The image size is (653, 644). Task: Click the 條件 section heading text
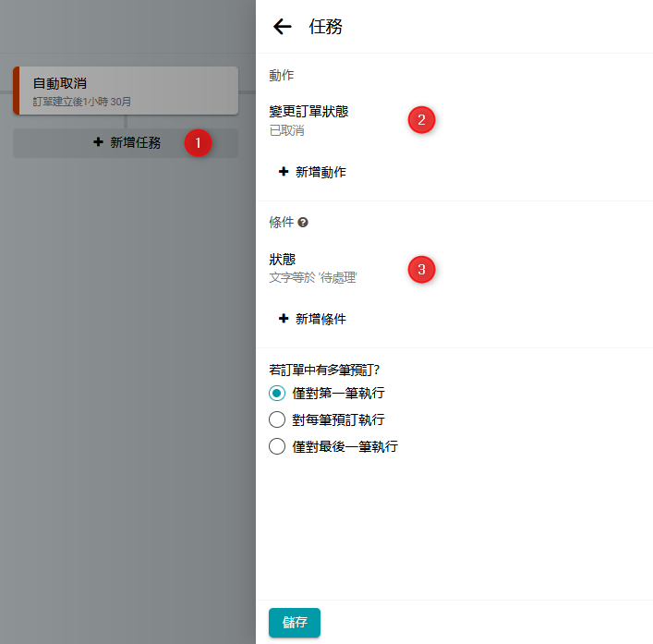tap(281, 223)
